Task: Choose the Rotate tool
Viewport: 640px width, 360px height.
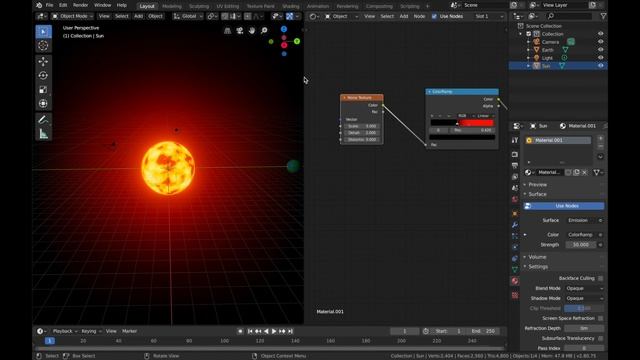Action: pos(43,76)
